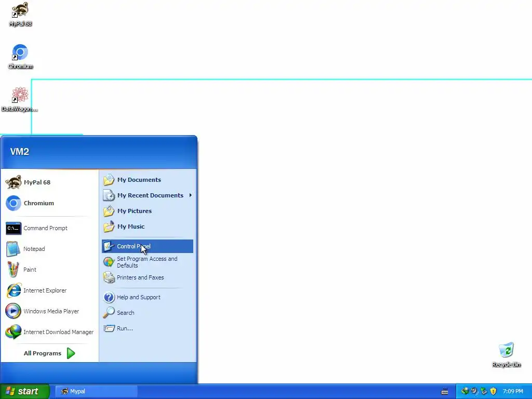The width and height of the screenshot is (532, 399).
Task: Open My Music folder
Action: coord(147,227)
